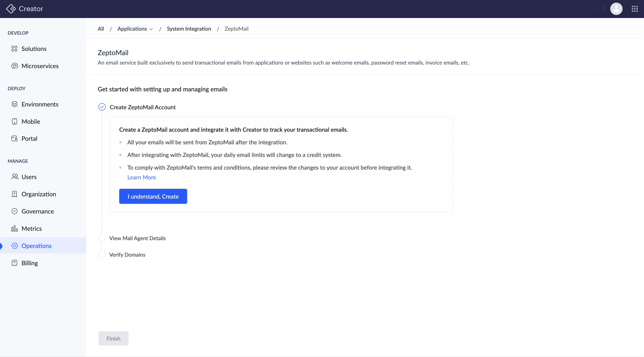Click the Environments layers icon
The width and height of the screenshot is (644, 357).
coord(15,104)
